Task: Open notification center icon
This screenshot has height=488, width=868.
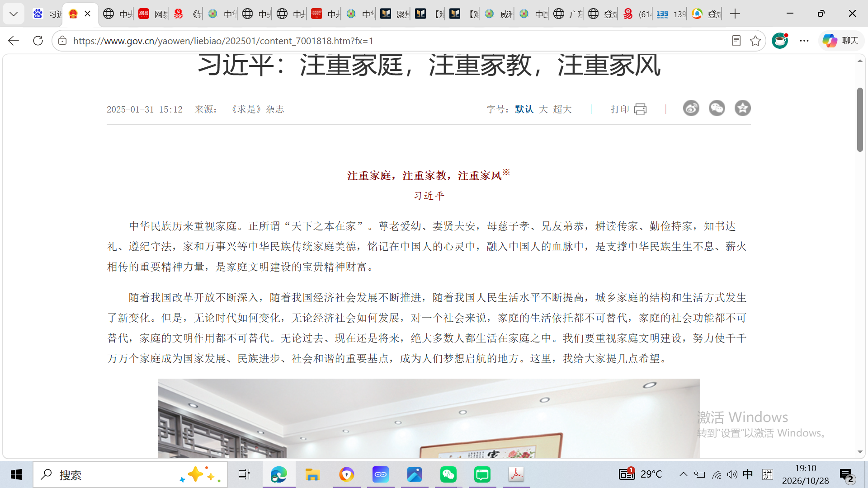Action: (846, 475)
